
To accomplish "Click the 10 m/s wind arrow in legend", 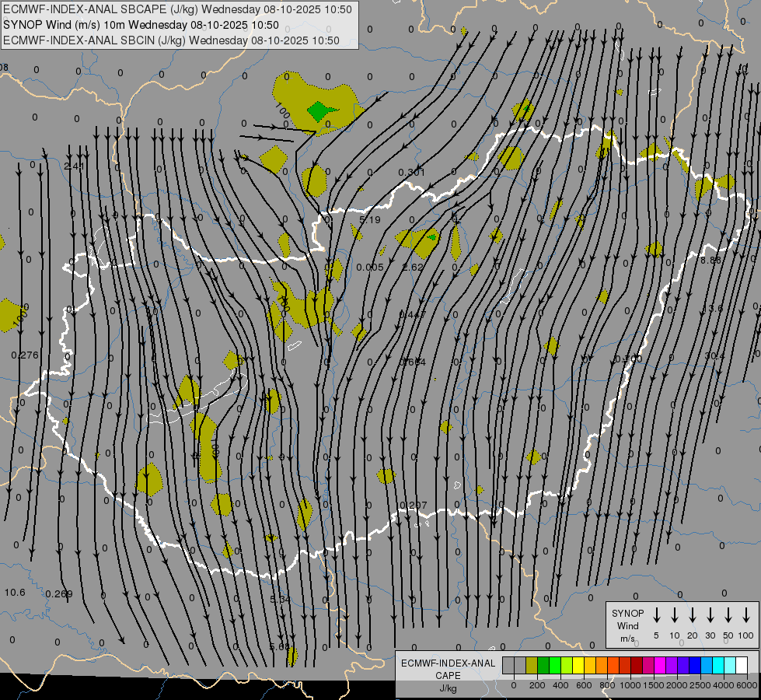I will 675,615.
